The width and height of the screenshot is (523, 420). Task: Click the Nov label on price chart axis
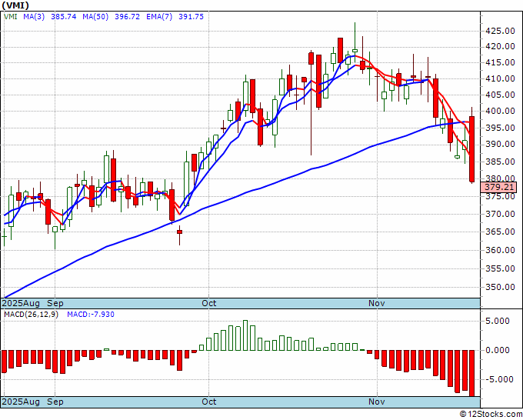[377, 304]
